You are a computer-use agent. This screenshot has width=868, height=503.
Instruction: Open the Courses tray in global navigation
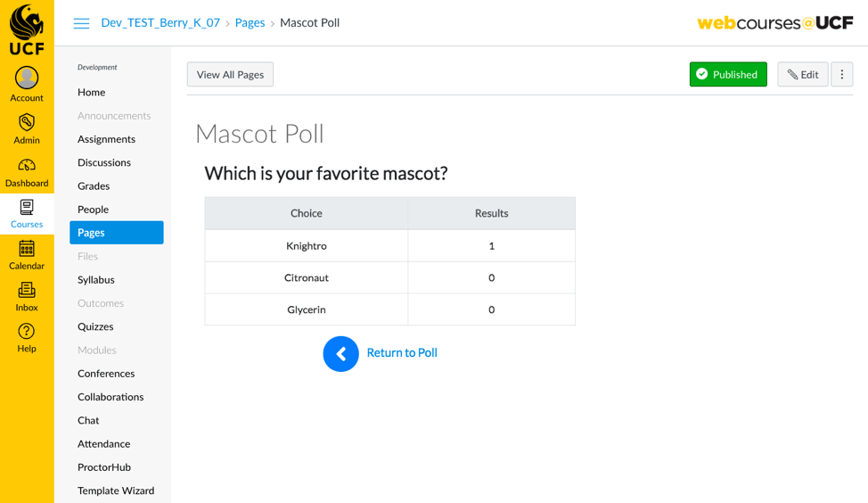(27, 214)
